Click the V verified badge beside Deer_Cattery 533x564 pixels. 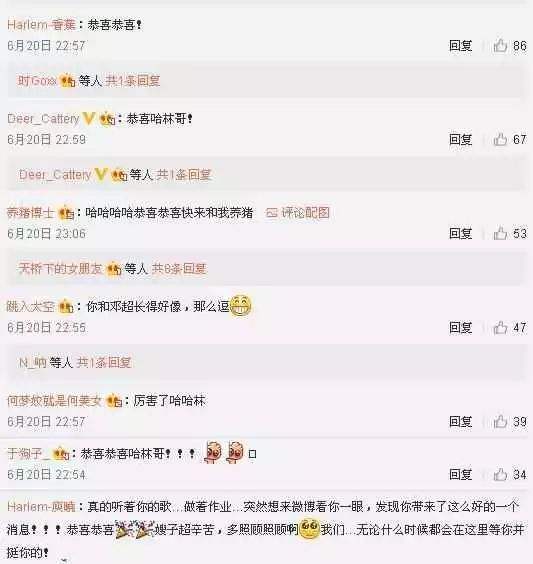tap(89, 118)
